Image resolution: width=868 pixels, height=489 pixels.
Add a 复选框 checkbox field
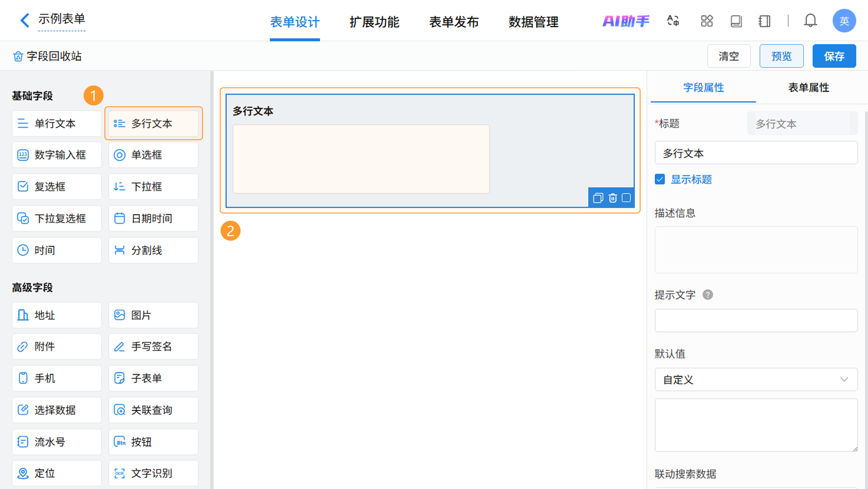click(x=57, y=187)
